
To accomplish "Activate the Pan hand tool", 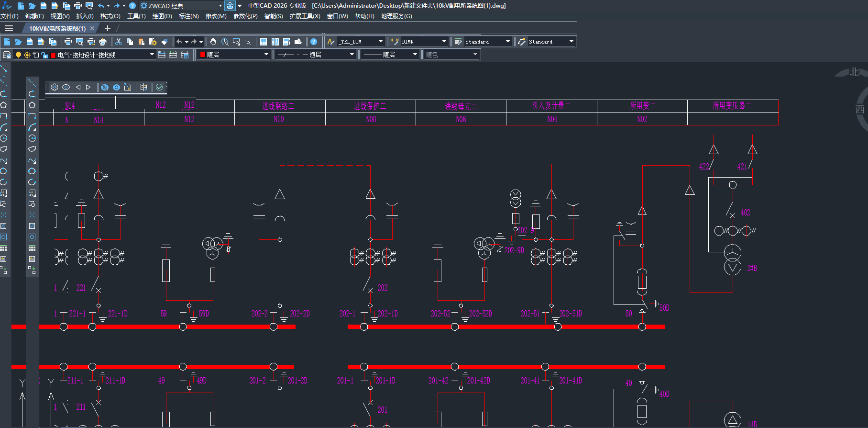I will [213, 42].
